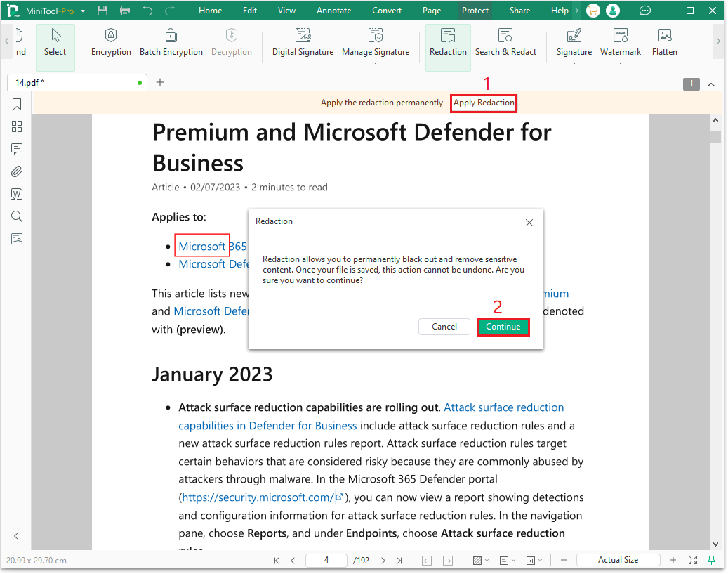728x574 pixels.
Task: Toggle full screen mode from the status bar
Action: (x=693, y=559)
